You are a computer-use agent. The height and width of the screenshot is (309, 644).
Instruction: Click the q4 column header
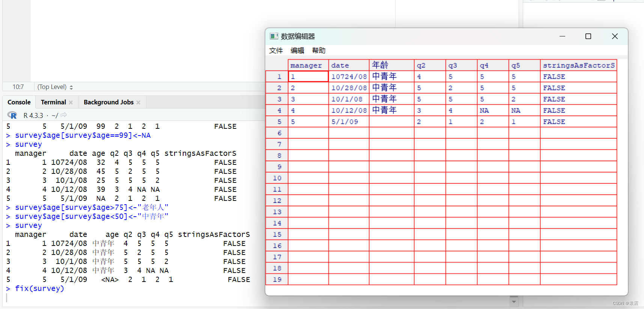tap(493, 65)
